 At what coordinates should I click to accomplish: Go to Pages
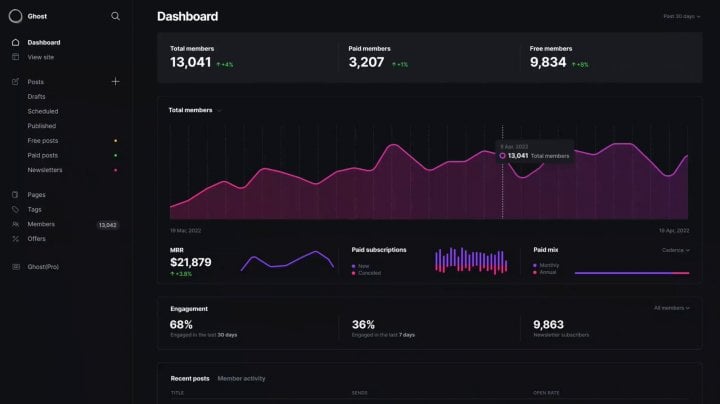(36, 195)
